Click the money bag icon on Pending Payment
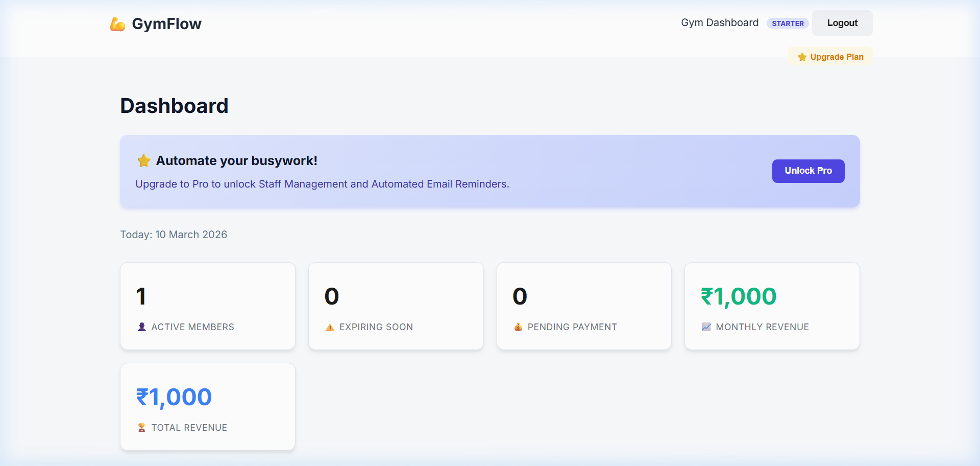 519,327
